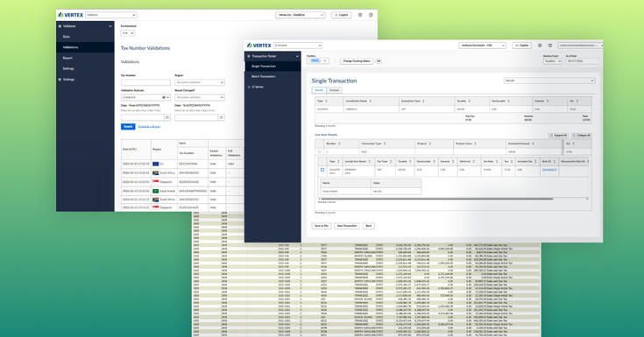Open the O Series product dropdown beside the Vertex logo
Screen dimensions: 644x337
pos(298,46)
